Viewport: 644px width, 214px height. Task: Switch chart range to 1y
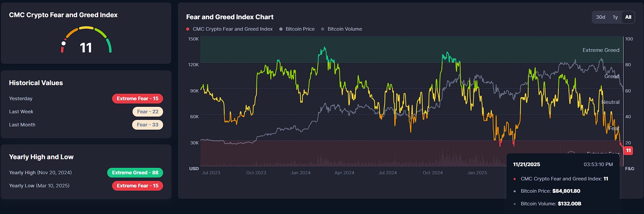[x=615, y=17]
